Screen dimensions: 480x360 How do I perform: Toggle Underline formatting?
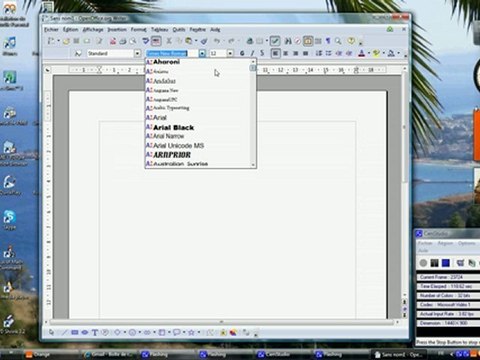pos(262,53)
